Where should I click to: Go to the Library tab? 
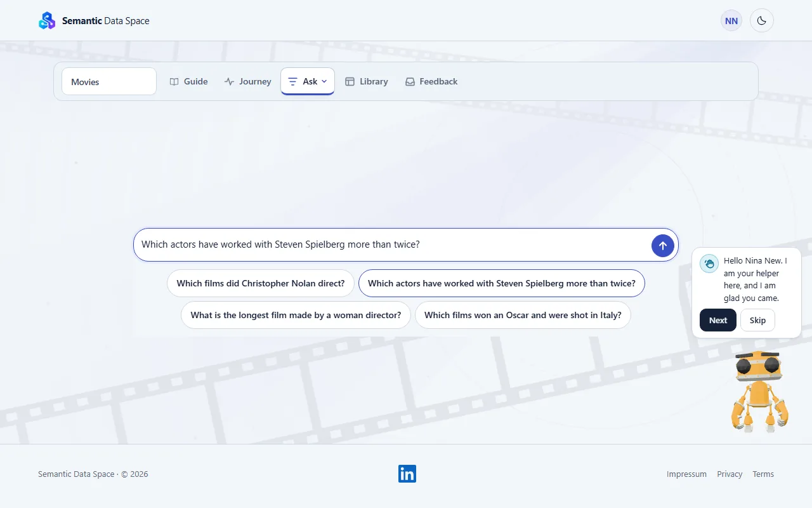[x=367, y=81]
